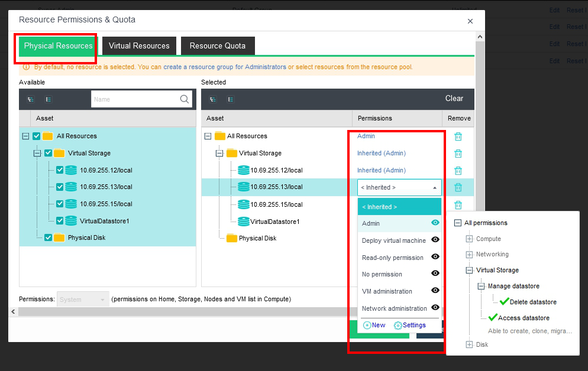Uncheck 10.69.255.12/local checkbox
Screen dimensions: 588x371
60,170
